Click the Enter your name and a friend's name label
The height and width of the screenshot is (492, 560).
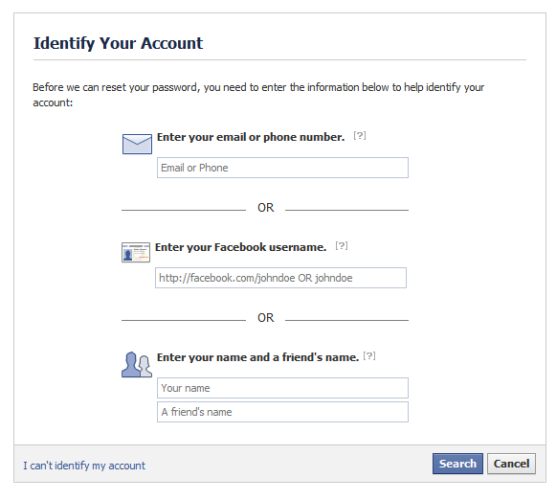pyautogui.click(x=258, y=357)
